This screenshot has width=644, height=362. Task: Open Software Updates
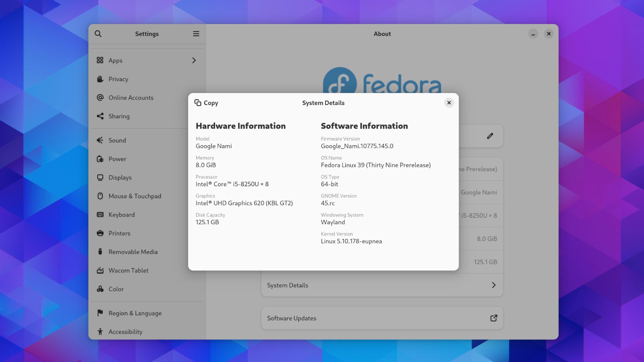(291, 318)
